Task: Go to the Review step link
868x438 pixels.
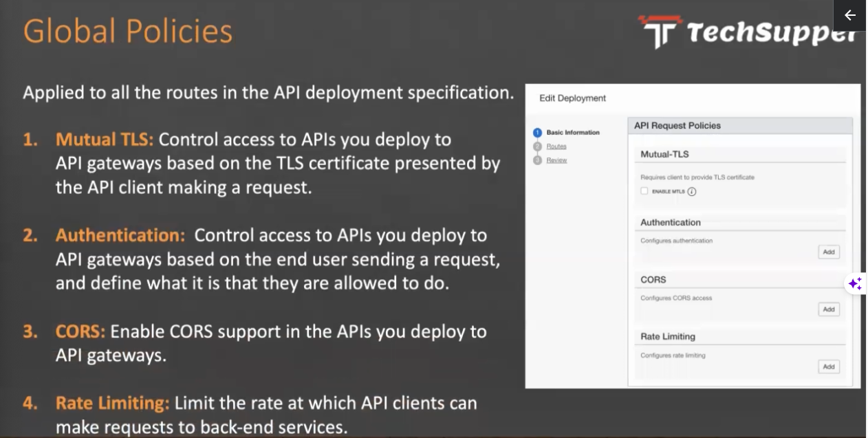Action: (x=556, y=160)
